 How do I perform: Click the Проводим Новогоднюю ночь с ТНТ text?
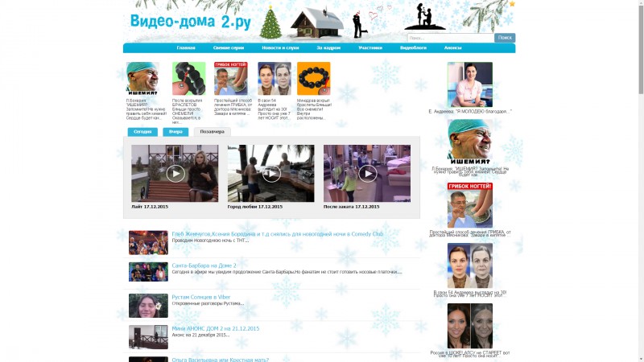210,241
